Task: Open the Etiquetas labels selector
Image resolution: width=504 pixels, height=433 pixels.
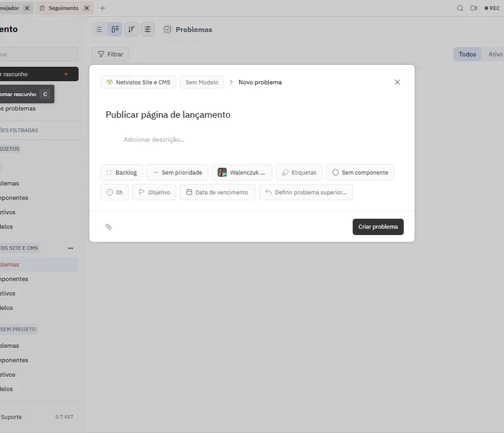Action: (x=299, y=172)
